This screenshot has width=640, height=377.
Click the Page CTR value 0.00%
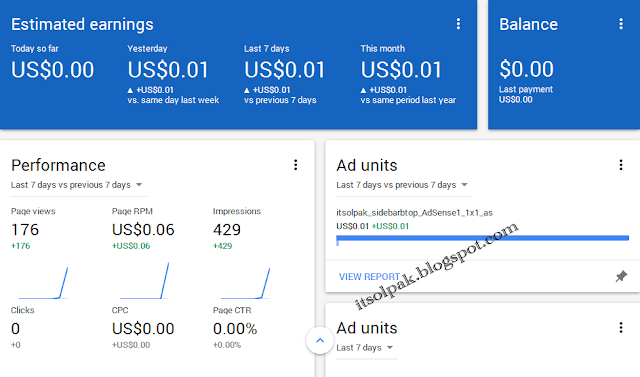pyautogui.click(x=235, y=328)
